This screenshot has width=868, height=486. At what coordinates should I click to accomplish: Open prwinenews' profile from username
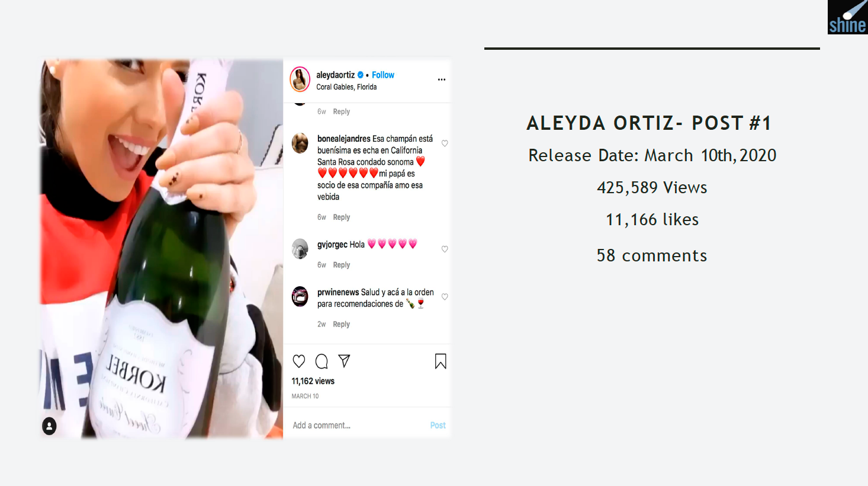point(338,292)
